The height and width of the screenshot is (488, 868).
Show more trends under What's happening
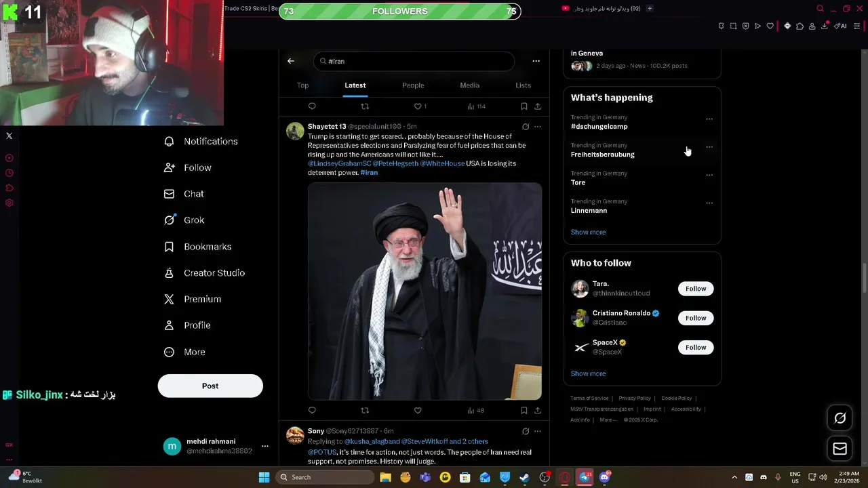point(588,232)
